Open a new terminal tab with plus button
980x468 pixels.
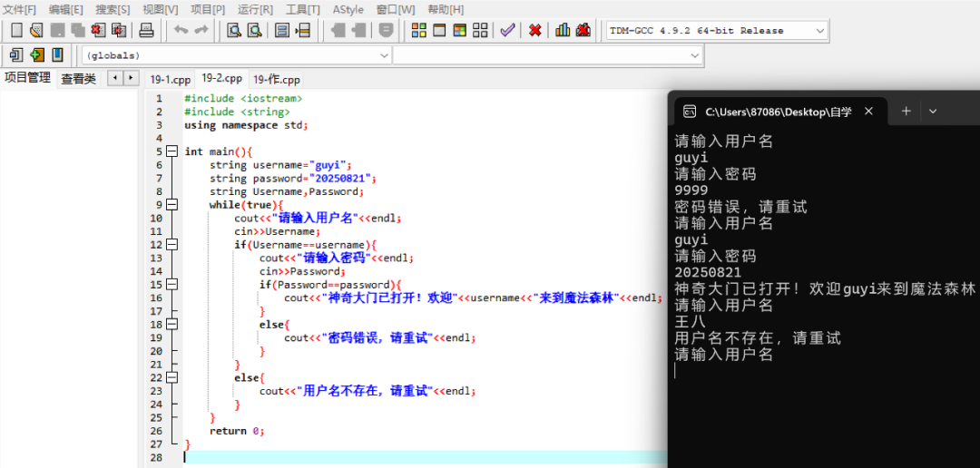(x=906, y=112)
